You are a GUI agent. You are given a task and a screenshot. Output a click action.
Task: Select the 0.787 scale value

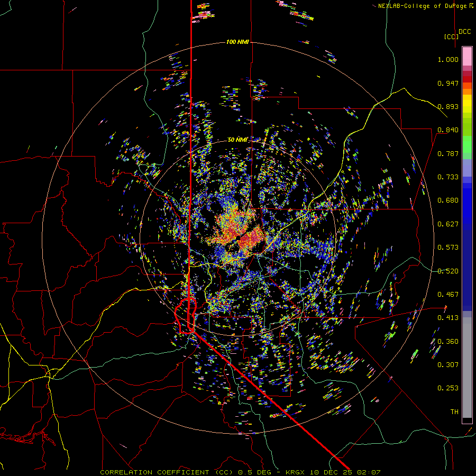(x=448, y=153)
